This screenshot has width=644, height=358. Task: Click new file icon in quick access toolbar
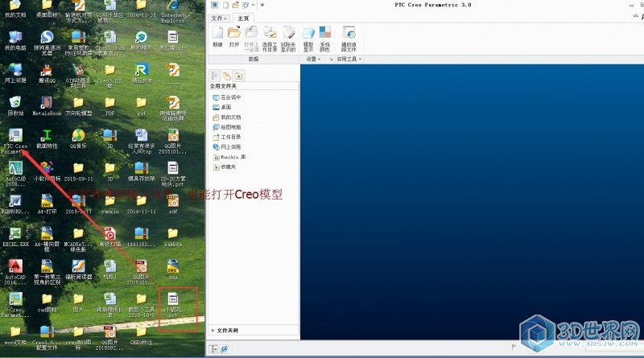pyautogui.click(x=225, y=6)
